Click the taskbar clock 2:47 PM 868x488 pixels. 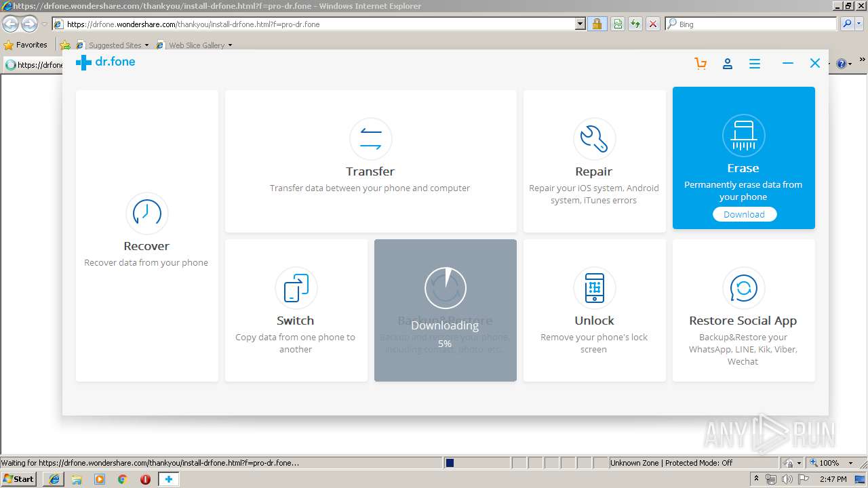click(x=833, y=479)
